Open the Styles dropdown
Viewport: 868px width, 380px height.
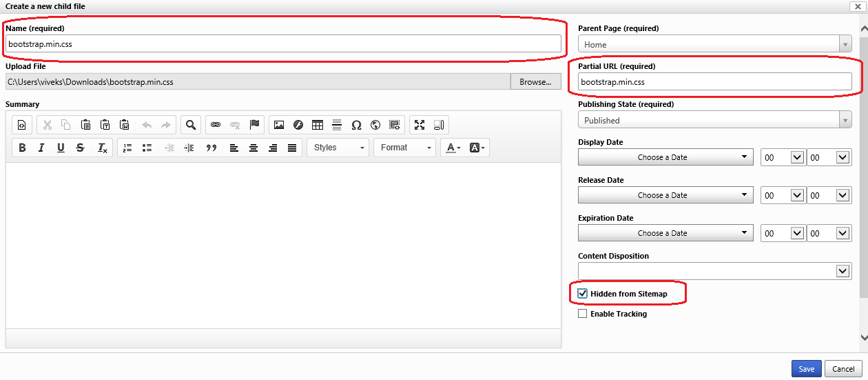click(x=338, y=148)
